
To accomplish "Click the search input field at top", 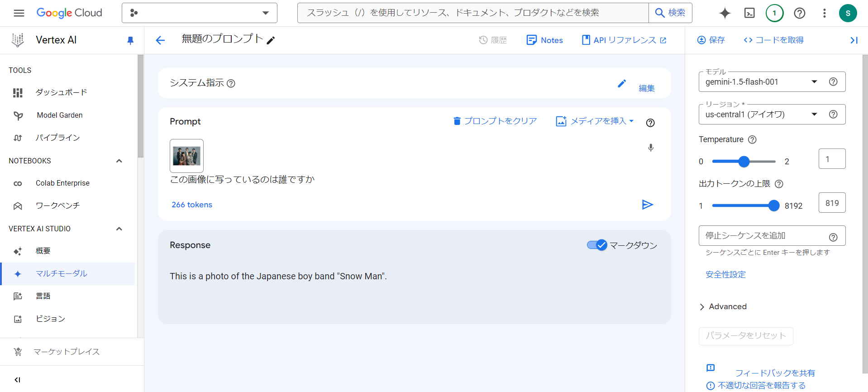I will tap(473, 13).
